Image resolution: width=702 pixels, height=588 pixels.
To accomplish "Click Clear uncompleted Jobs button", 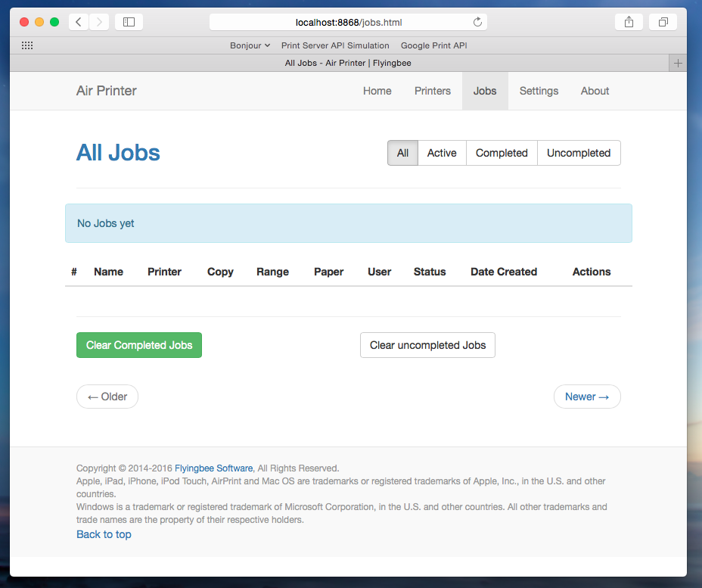I will point(427,345).
